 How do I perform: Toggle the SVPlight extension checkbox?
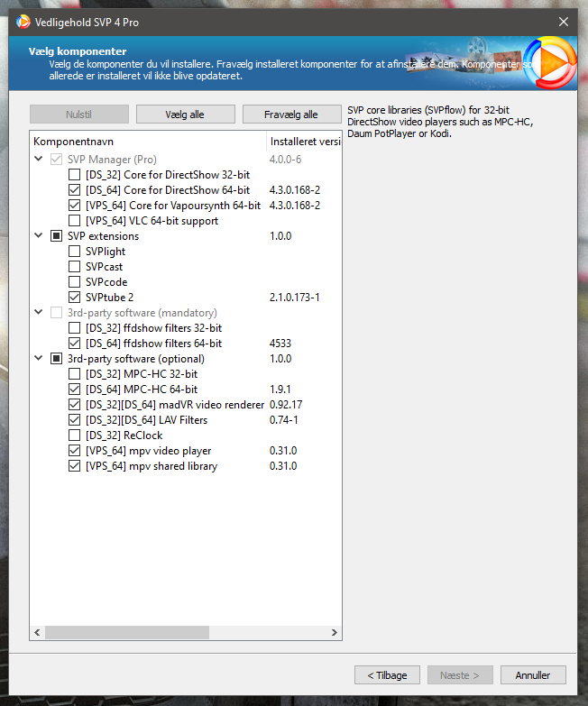point(75,252)
